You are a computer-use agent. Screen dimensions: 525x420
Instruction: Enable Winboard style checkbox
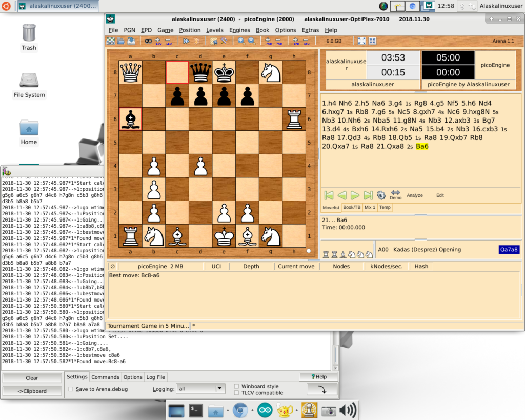coord(236,386)
